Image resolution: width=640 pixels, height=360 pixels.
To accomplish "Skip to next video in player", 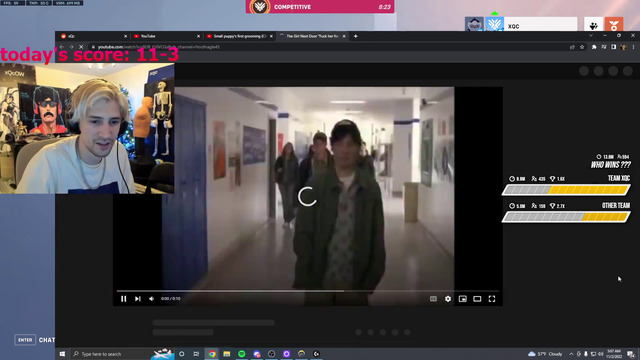I will [138, 299].
